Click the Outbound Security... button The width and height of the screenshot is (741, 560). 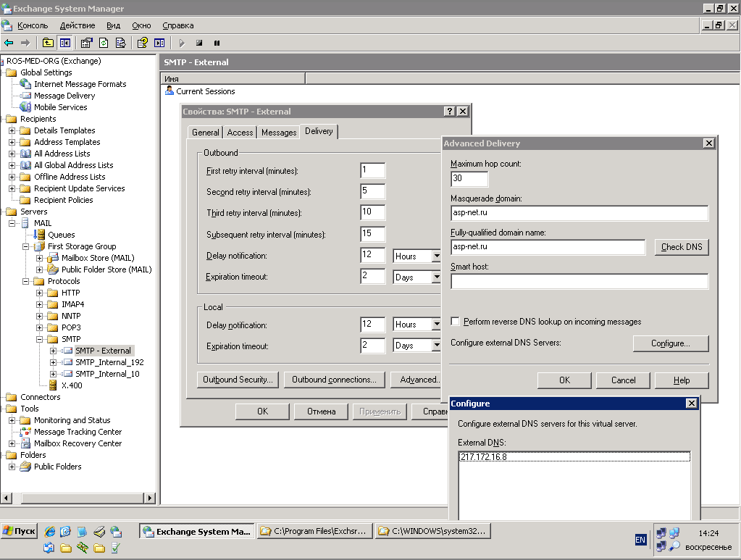click(x=238, y=380)
